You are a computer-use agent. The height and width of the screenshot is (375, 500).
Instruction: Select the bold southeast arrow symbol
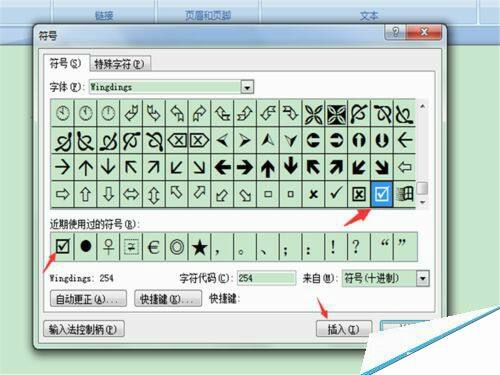click(382, 167)
